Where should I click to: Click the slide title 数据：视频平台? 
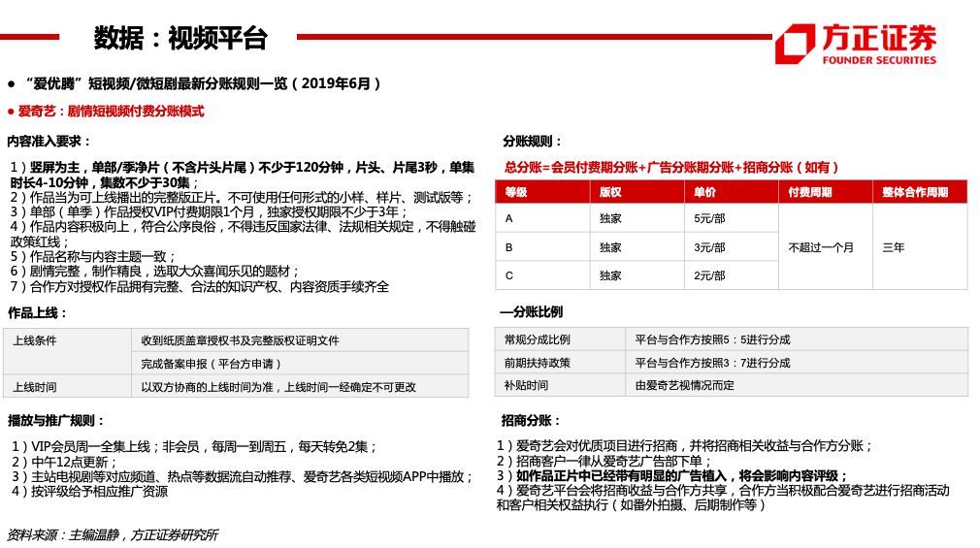pyautogui.click(x=180, y=38)
